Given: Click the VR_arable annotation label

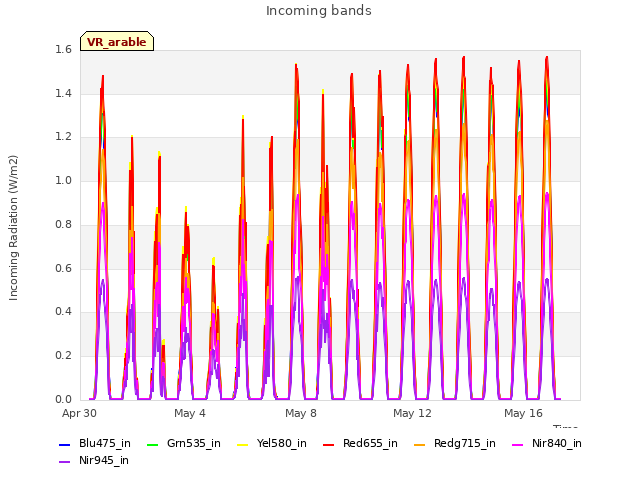Looking at the screenshot, I should 117,42.
